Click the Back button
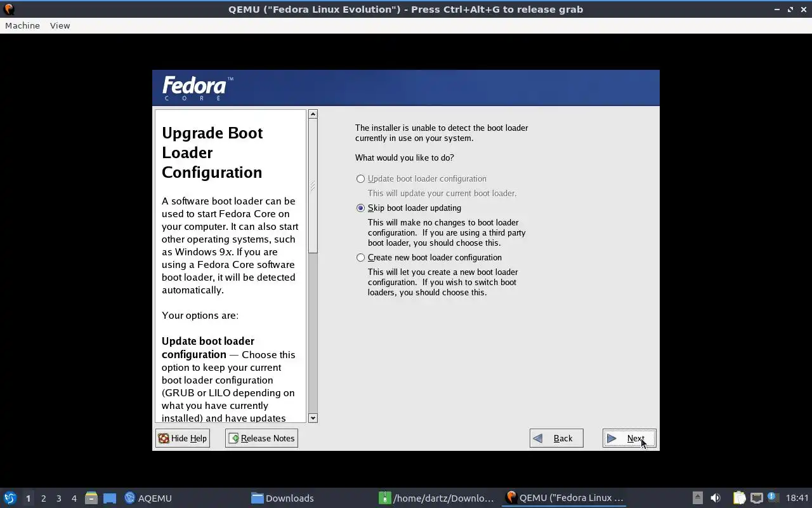 [556, 438]
